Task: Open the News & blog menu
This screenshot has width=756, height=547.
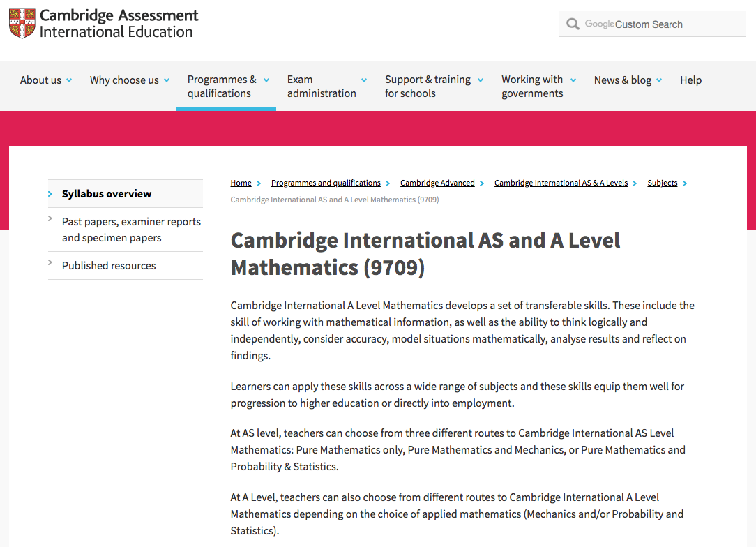Action: (x=623, y=80)
